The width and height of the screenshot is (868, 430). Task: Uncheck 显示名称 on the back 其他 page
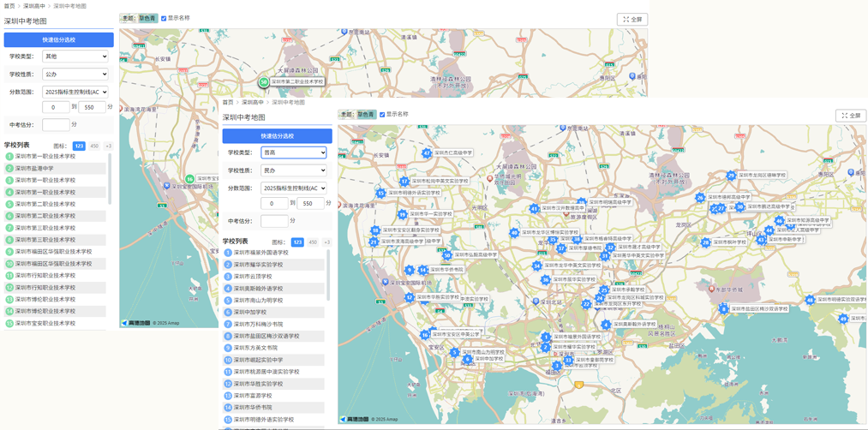pos(164,18)
